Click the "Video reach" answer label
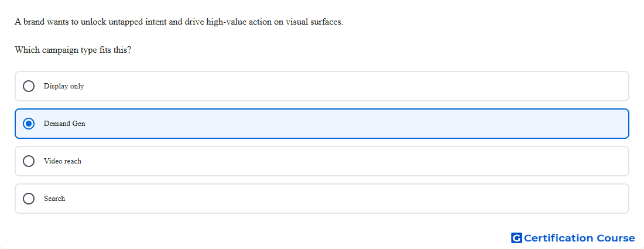Image resolution: width=644 pixels, height=249 pixels. [63, 161]
